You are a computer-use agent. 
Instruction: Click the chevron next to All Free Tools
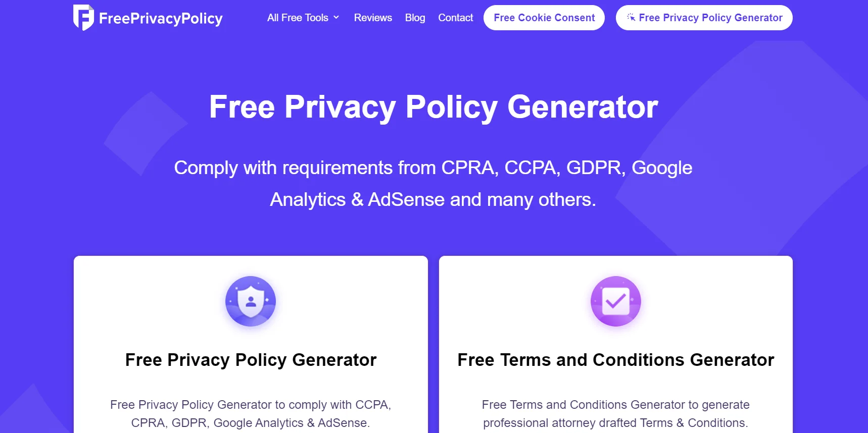[x=337, y=18]
